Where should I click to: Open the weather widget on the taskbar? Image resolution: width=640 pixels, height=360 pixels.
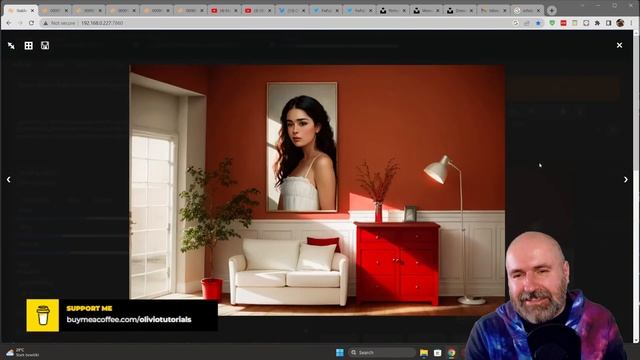(22, 353)
